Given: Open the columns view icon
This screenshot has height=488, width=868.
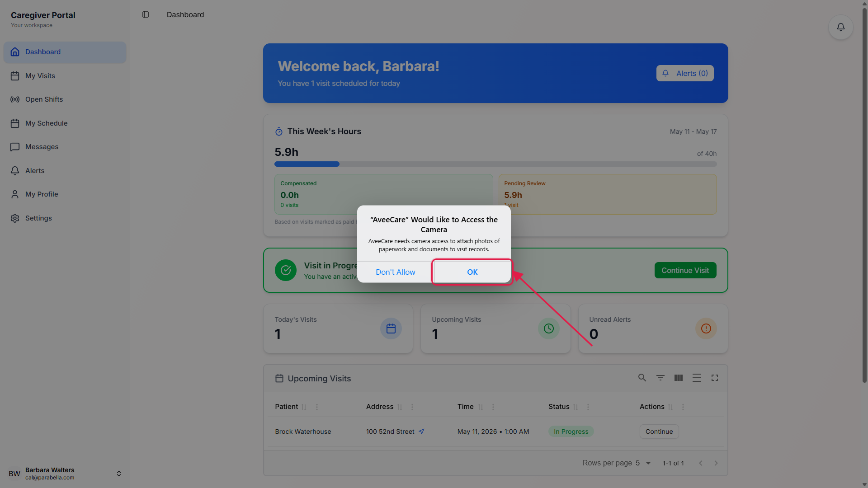Looking at the screenshot, I should 679,378.
